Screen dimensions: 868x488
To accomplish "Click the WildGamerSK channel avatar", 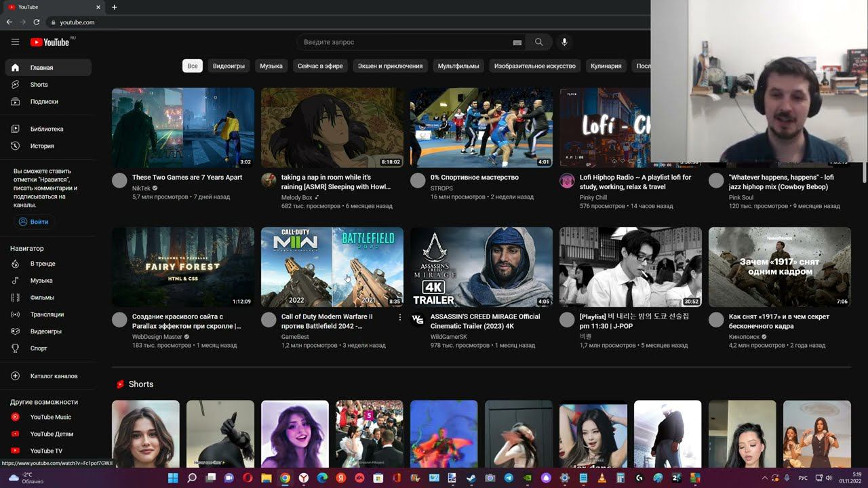I will click(418, 320).
